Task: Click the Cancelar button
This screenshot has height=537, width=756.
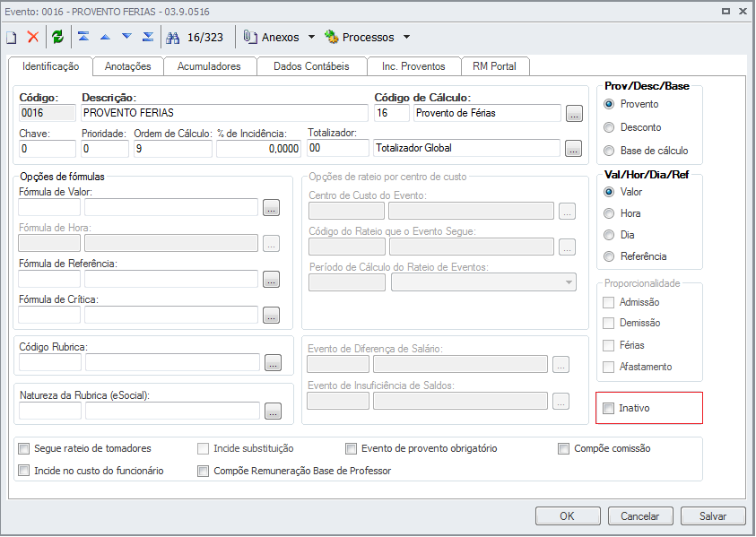Action: pyautogui.click(x=639, y=515)
